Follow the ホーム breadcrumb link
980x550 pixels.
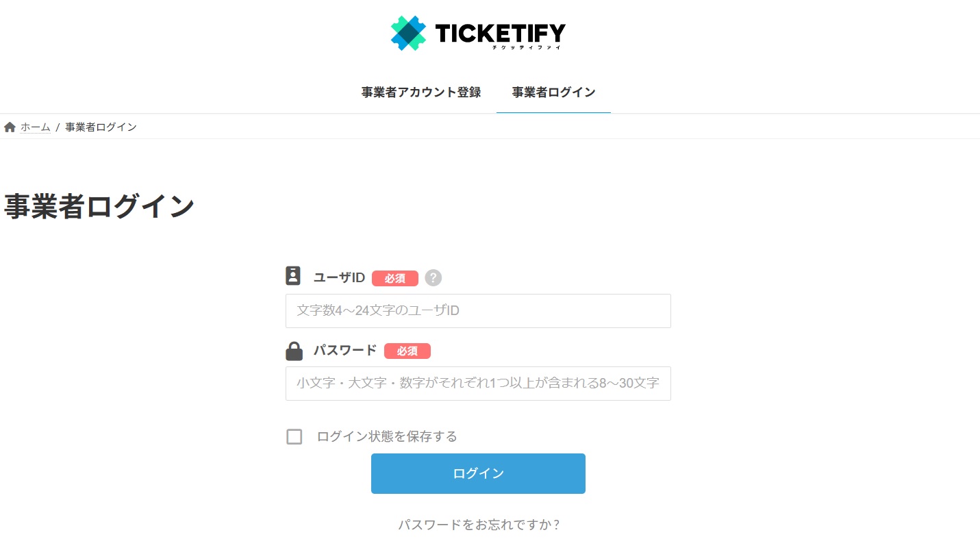pyautogui.click(x=35, y=127)
